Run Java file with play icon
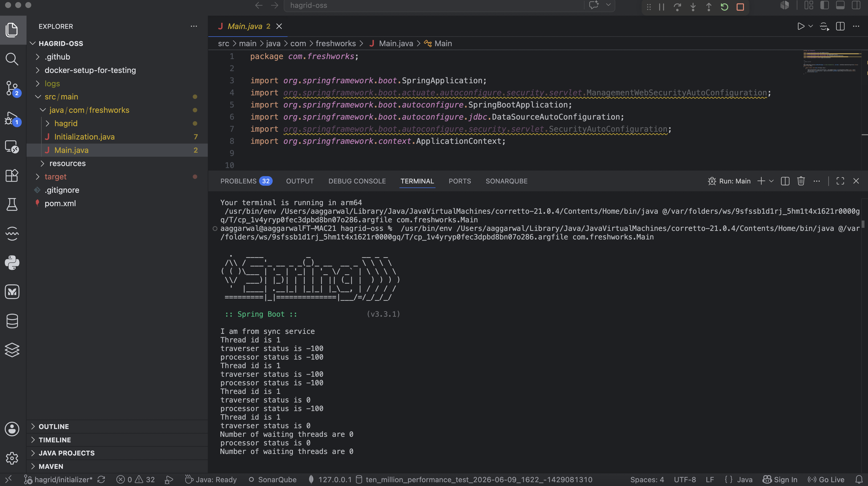 click(x=801, y=26)
